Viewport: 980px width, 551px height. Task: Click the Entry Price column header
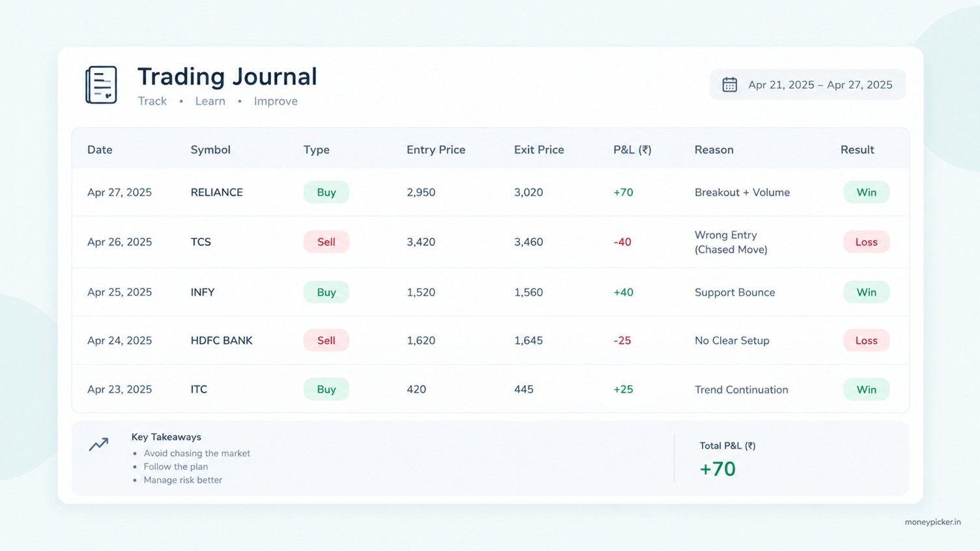coord(436,150)
